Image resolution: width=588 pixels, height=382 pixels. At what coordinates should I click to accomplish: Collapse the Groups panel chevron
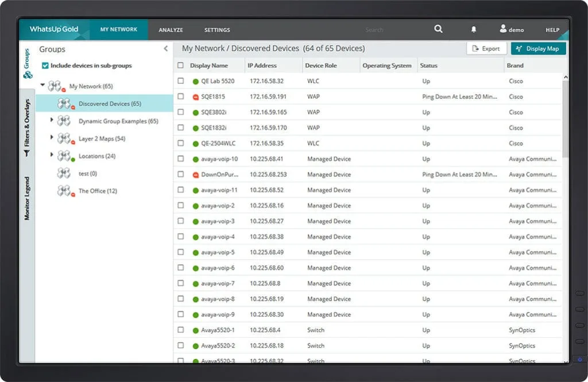[166, 48]
